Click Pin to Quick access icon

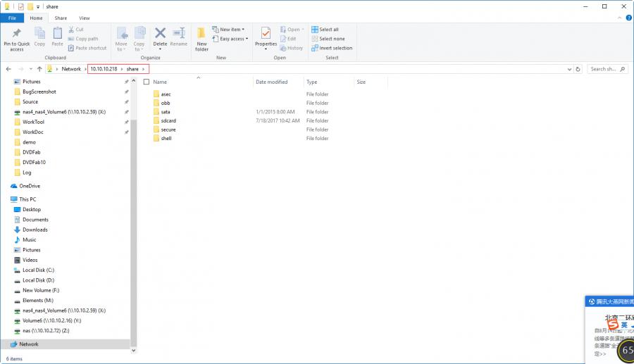coord(17,33)
